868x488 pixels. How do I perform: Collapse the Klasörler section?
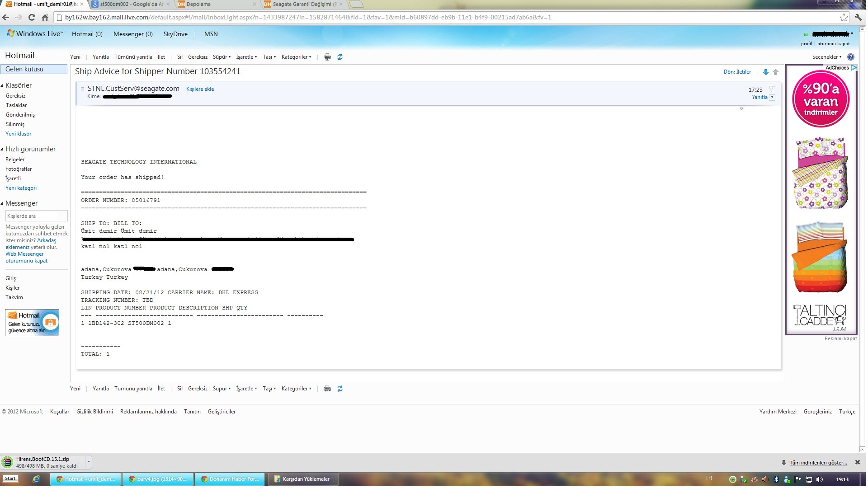coord(2,86)
